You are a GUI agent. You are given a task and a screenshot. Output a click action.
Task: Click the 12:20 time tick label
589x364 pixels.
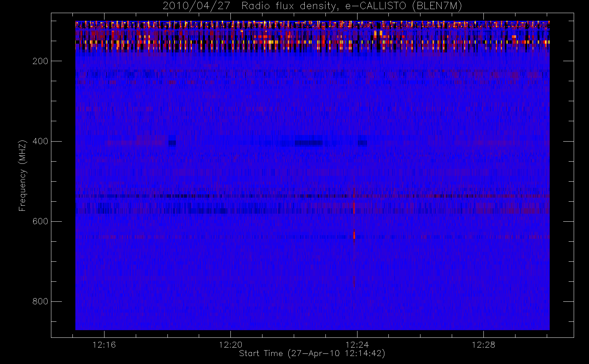point(231,345)
